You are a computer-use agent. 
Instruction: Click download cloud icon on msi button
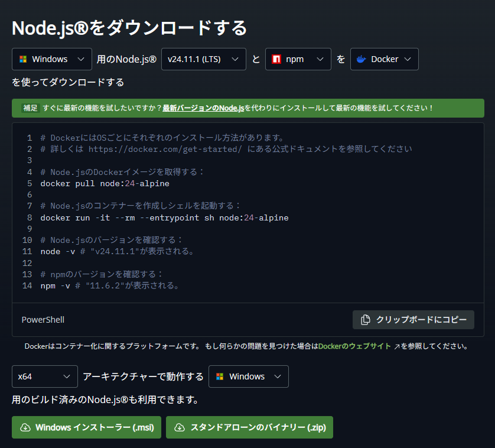(25, 427)
